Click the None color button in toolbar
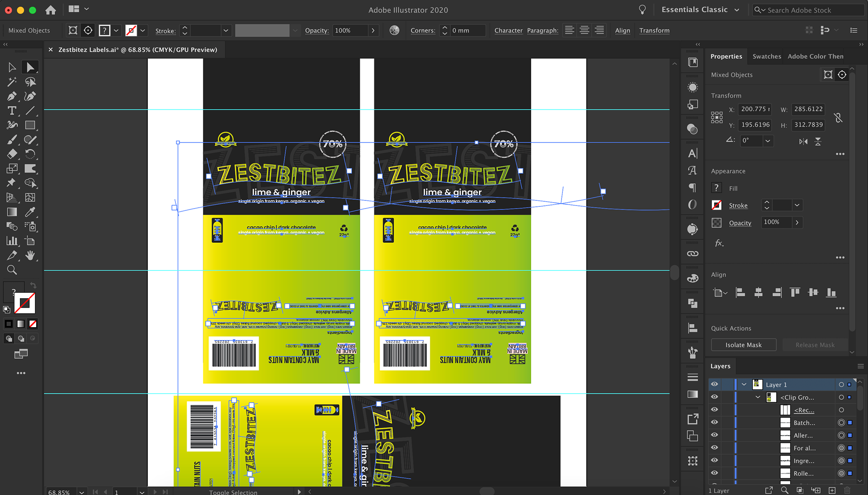This screenshot has height=495, width=868. click(x=33, y=324)
